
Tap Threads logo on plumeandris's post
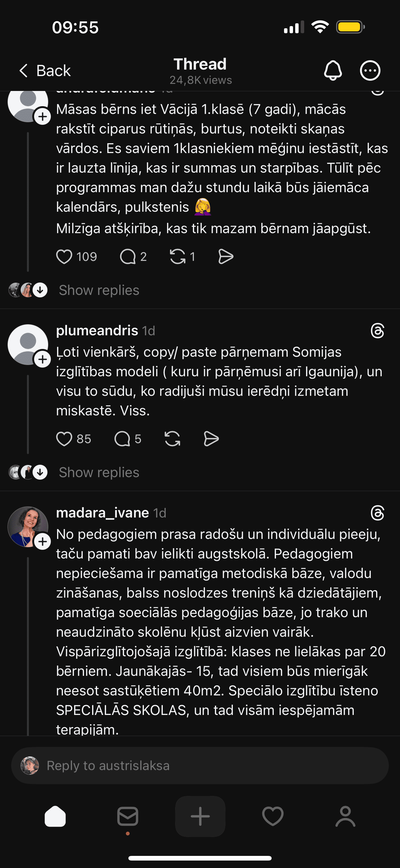377,331
